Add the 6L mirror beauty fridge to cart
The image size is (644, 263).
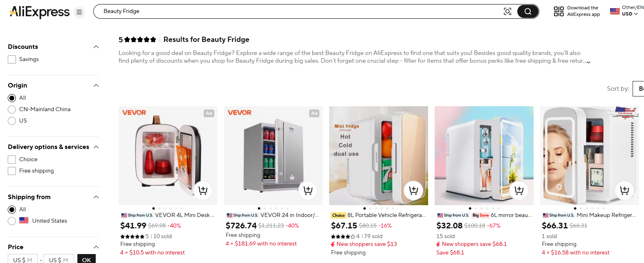pos(519,190)
